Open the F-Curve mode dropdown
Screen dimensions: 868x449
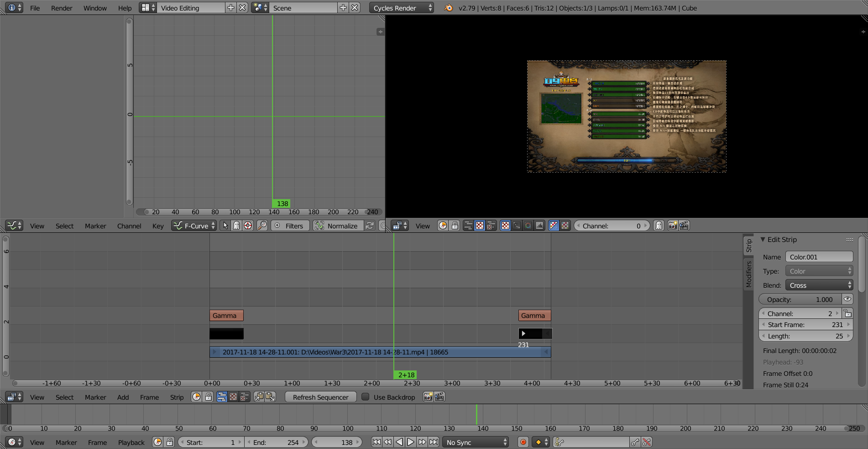193,226
